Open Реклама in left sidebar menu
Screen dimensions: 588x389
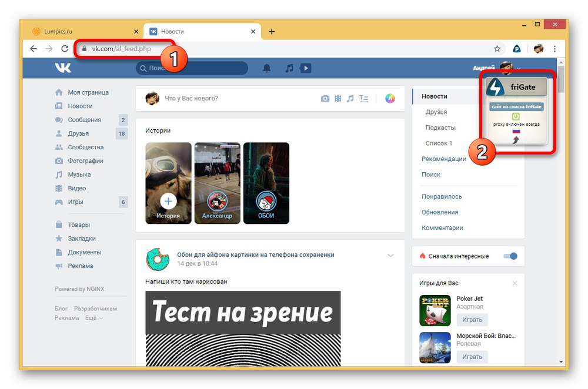click(80, 266)
